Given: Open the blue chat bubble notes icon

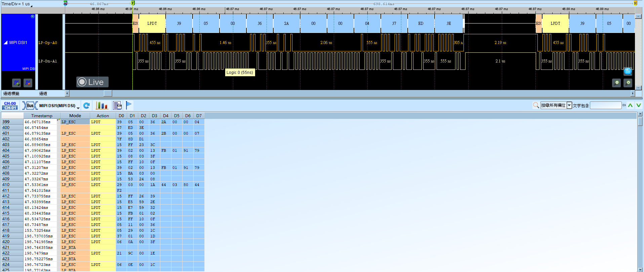Looking at the screenshot, I should click(628, 71).
